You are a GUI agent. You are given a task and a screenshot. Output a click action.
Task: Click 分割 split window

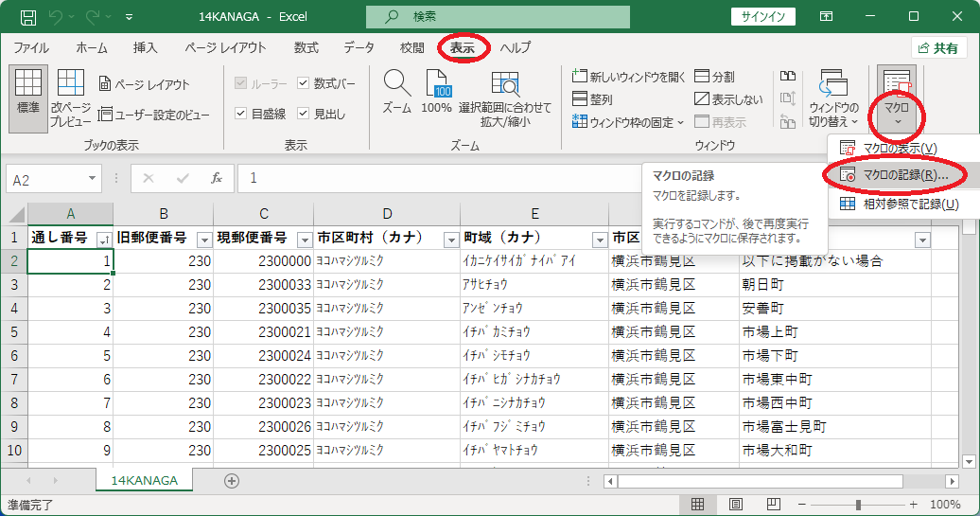point(714,77)
